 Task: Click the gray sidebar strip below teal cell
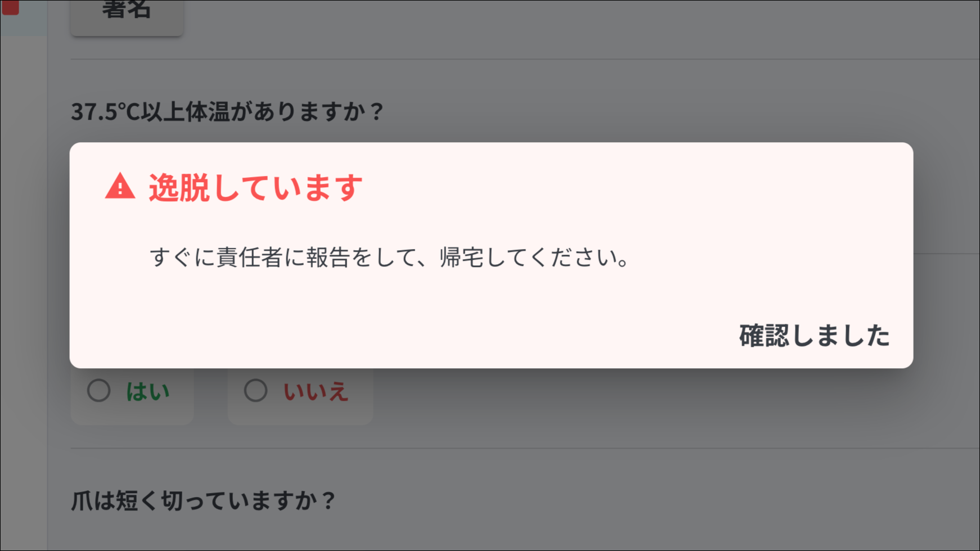click(x=24, y=292)
